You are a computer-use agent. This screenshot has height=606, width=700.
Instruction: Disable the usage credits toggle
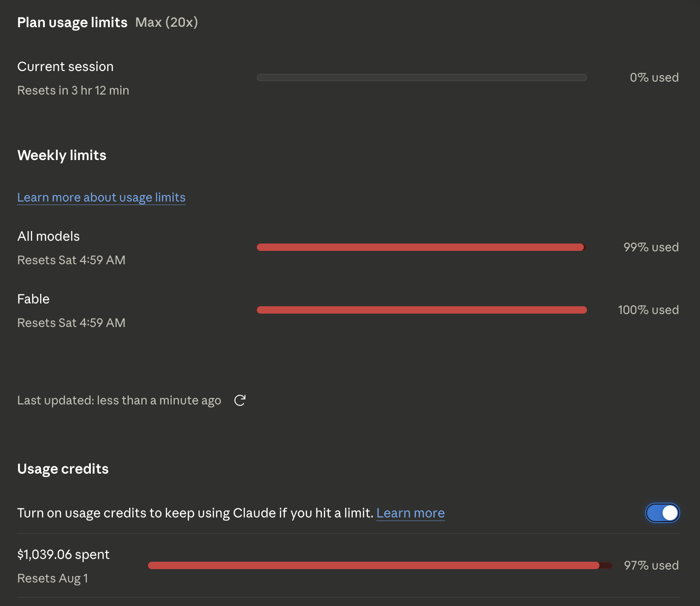[x=662, y=513]
